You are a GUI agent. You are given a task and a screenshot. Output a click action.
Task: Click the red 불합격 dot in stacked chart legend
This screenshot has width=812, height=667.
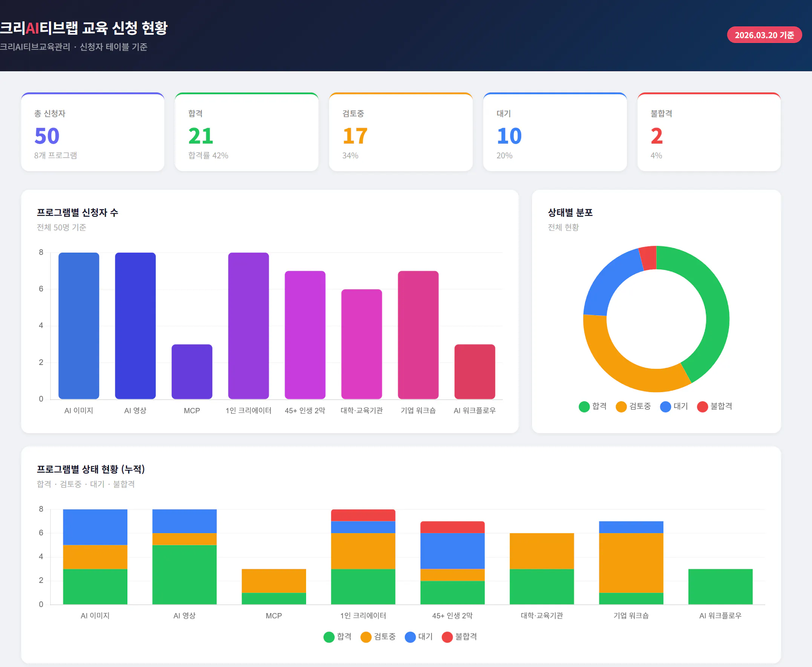pos(447,636)
